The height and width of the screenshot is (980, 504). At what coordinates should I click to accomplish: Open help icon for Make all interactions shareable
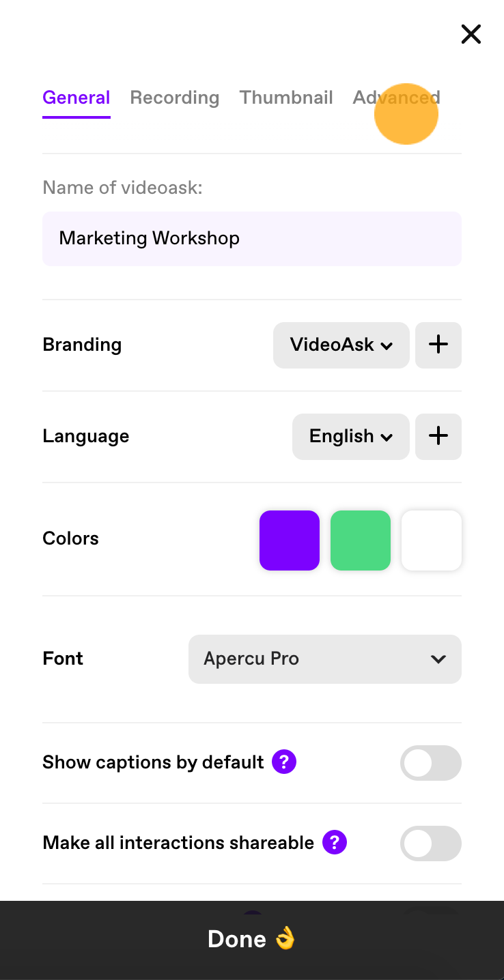(x=335, y=843)
